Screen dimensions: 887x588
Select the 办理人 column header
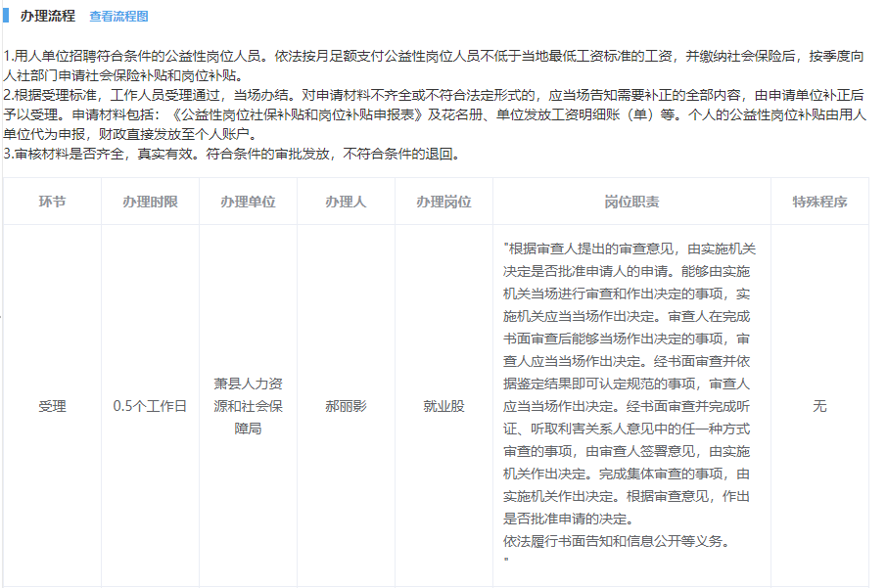point(346,202)
